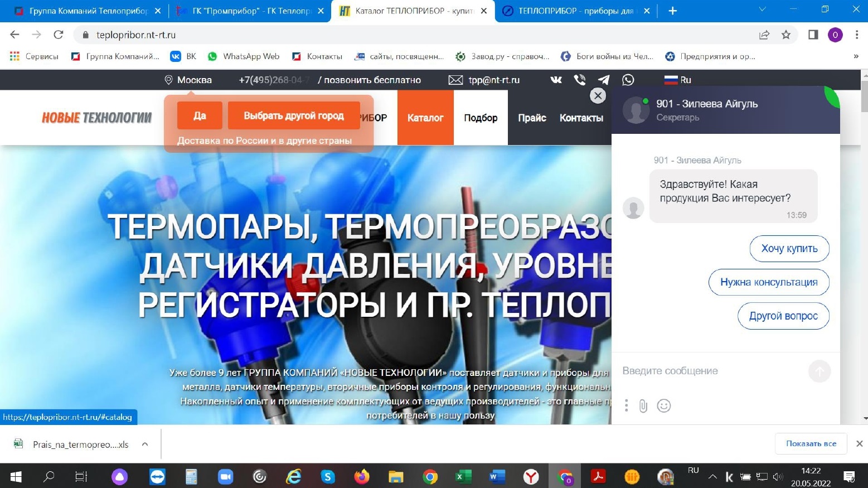Open the page share icon in the address bar

[764, 35]
